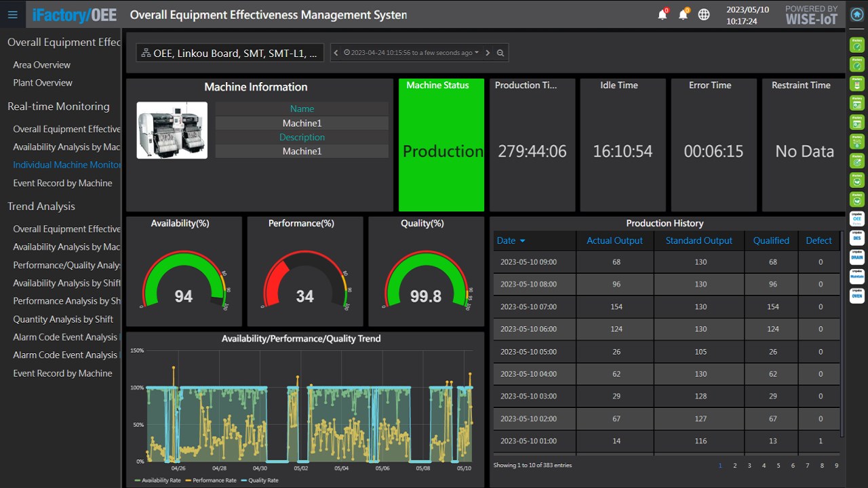Open the DRAIN app icon
868x488 pixels.
857,257
